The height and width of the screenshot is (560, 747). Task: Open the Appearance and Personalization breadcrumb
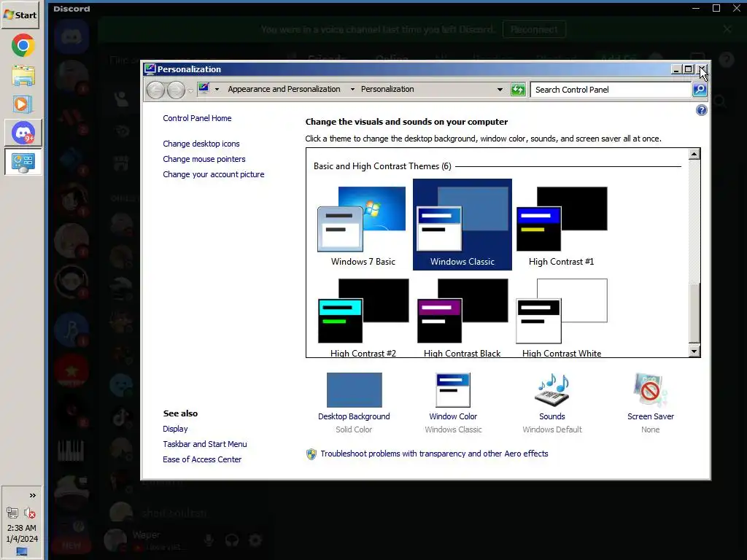284,89
